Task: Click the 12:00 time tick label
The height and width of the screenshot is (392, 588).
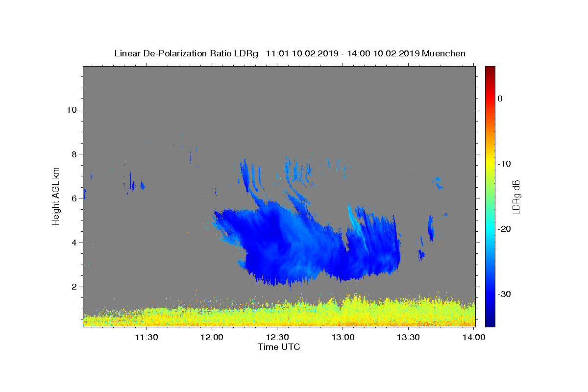Action: [213, 337]
